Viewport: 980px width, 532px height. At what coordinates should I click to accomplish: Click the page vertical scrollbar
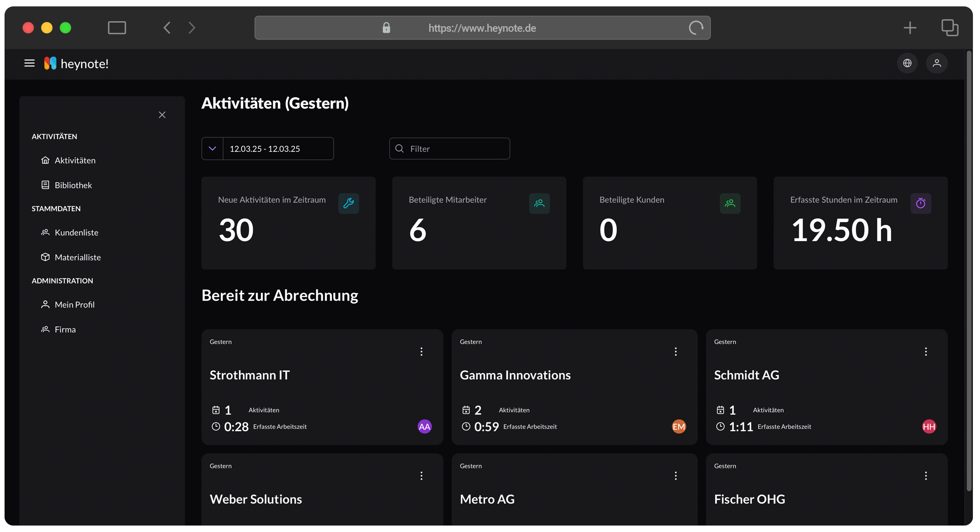coord(969,271)
